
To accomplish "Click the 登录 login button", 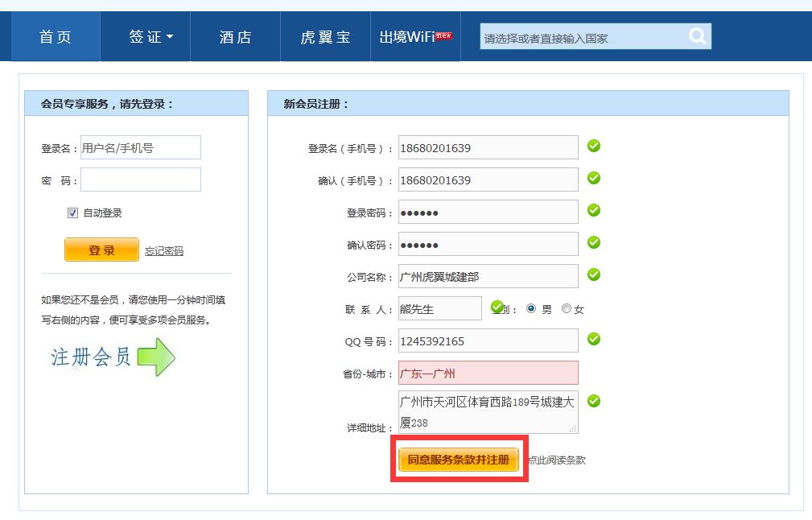I will pyautogui.click(x=101, y=250).
